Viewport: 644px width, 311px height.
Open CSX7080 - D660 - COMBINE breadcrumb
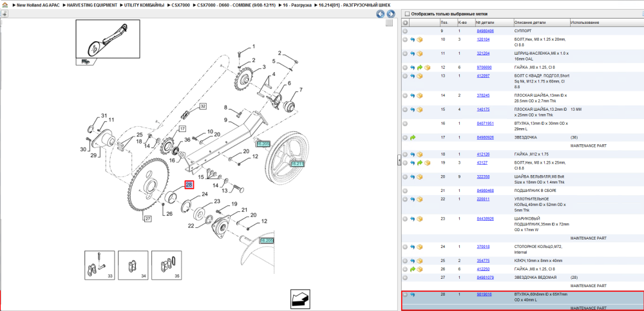(236, 5)
